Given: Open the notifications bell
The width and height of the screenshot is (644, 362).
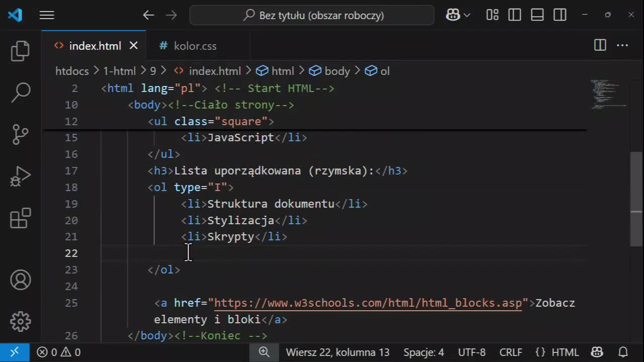Looking at the screenshot, I should tap(623, 352).
